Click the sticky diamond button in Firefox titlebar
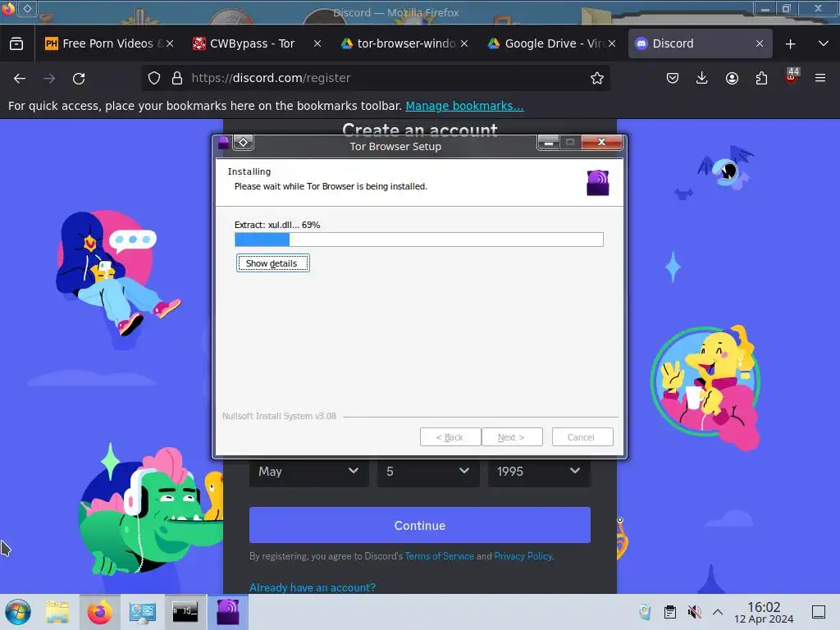 tap(27, 8)
